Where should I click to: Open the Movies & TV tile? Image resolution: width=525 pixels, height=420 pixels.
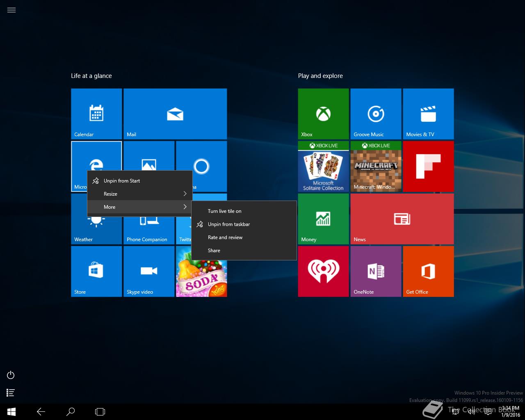[428, 114]
